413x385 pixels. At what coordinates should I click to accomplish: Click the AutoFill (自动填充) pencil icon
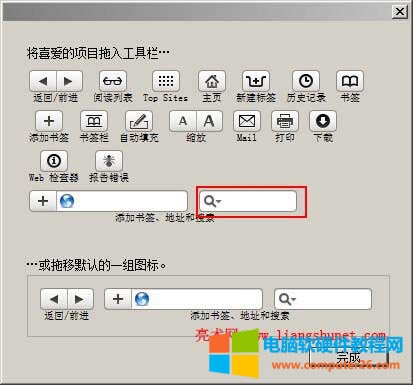[139, 121]
